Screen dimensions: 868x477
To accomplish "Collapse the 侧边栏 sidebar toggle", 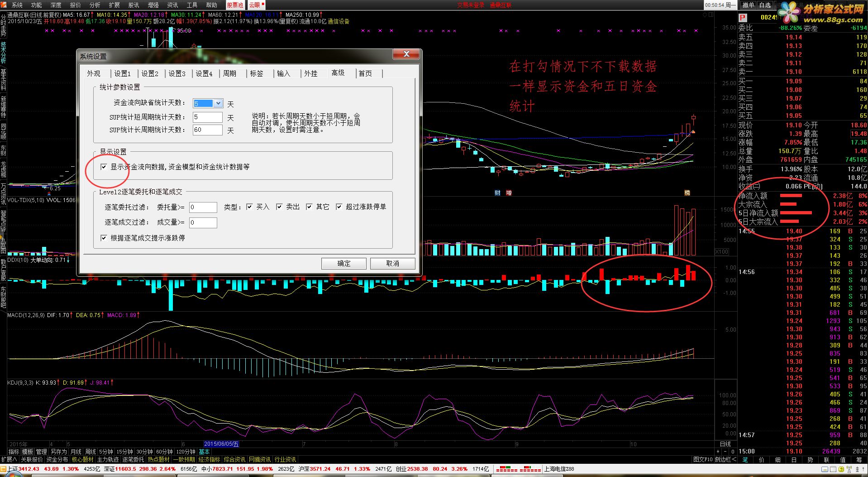I will (x=725, y=460).
